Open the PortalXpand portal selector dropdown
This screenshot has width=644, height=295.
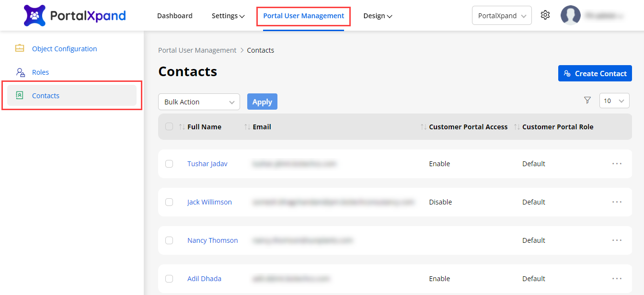(x=501, y=16)
